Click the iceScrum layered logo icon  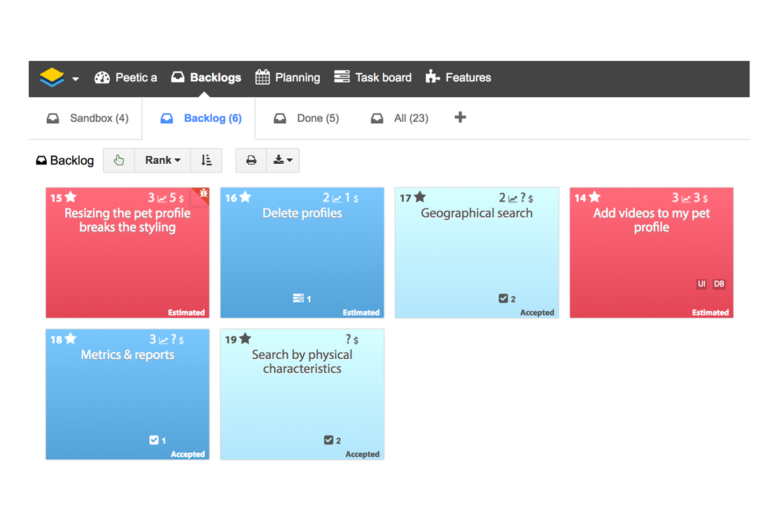click(x=52, y=77)
